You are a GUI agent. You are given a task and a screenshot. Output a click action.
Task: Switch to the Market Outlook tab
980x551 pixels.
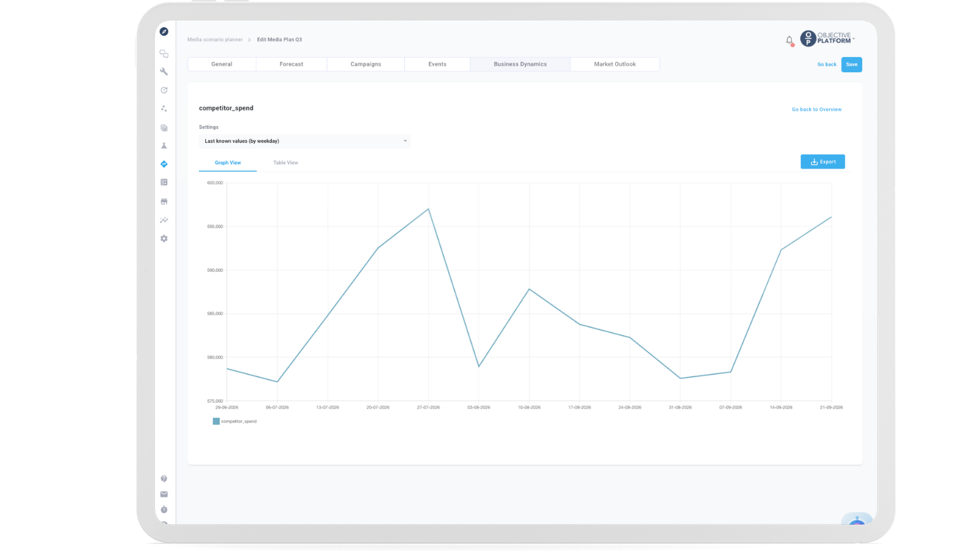[615, 64]
